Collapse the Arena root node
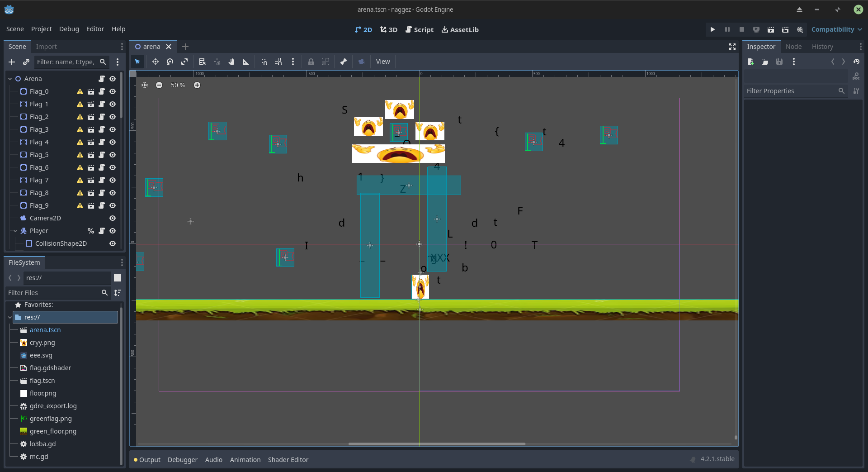The width and height of the screenshot is (868, 472). coord(10,79)
